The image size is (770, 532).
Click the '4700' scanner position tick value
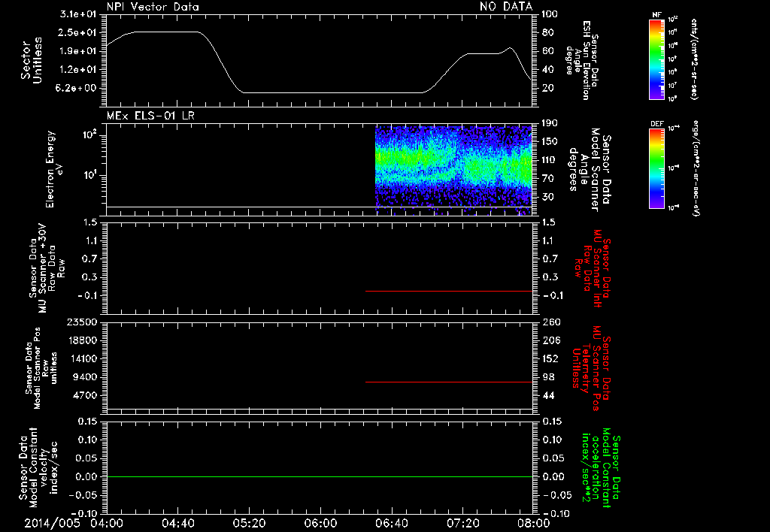tap(85, 395)
